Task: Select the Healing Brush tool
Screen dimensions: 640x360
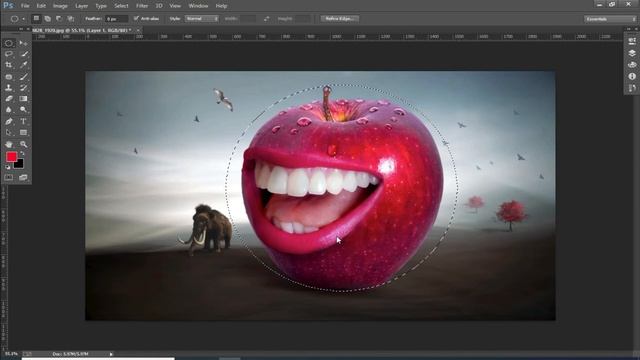Action: [9, 76]
